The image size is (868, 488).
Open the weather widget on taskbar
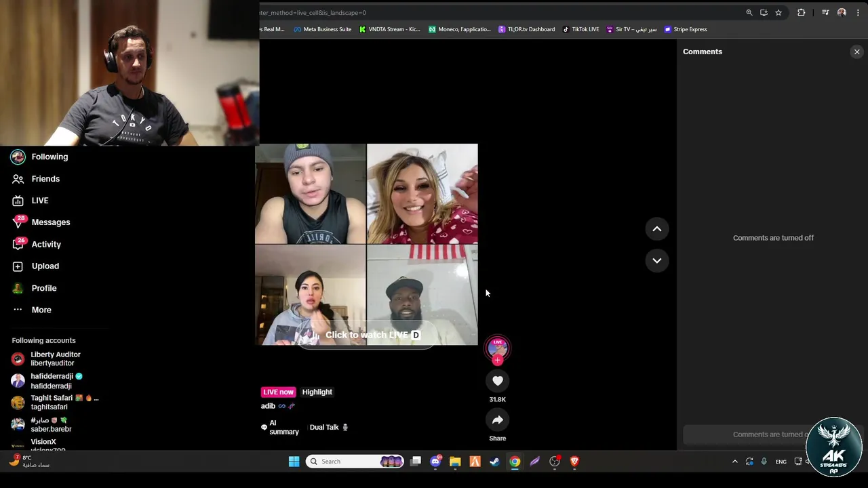tap(29, 462)
